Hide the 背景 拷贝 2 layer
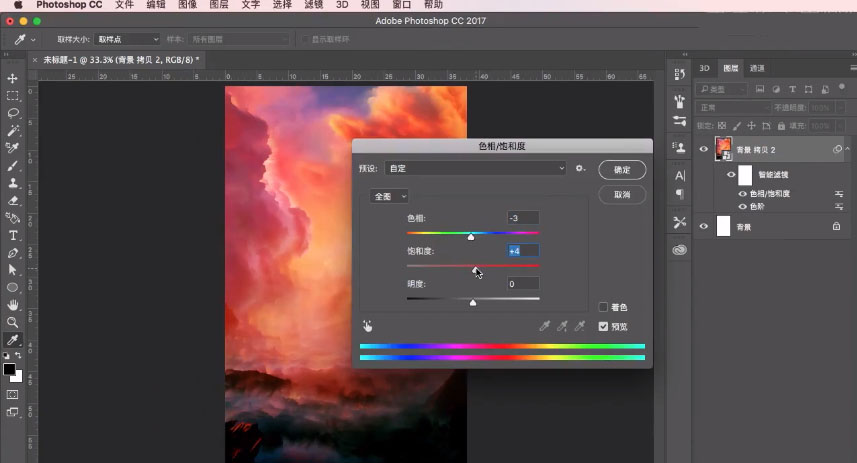The width and height of the screenshot is (857, 463). (x=704, y=149)
